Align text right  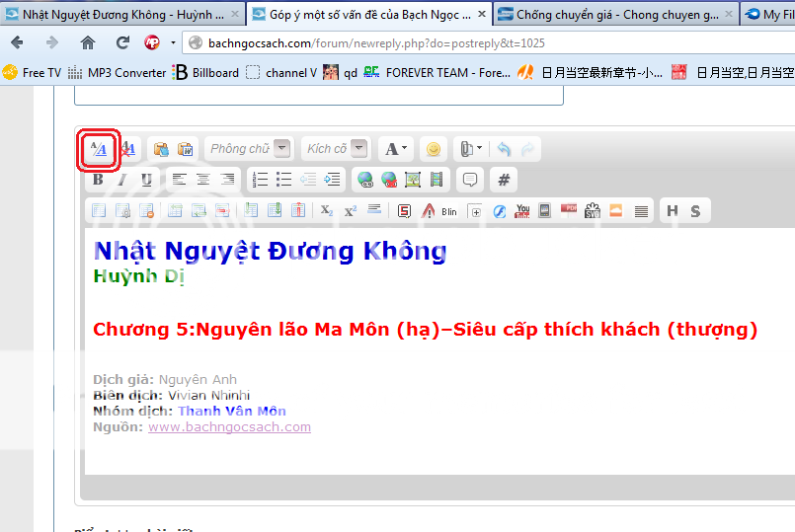click(228, 180)
